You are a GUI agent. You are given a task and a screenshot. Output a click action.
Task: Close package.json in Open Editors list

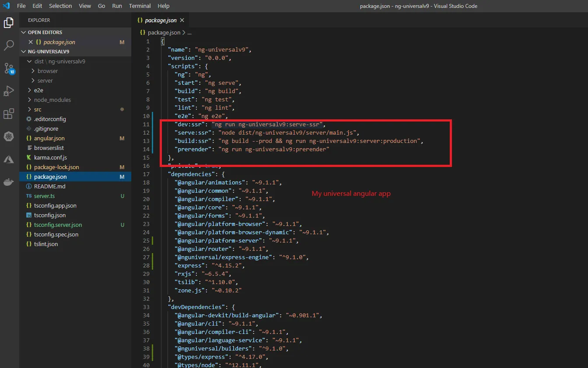click(x=30, y=42)
